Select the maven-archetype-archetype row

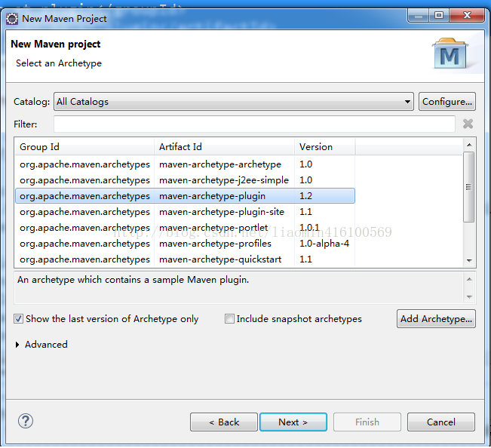tap(185, 164)
